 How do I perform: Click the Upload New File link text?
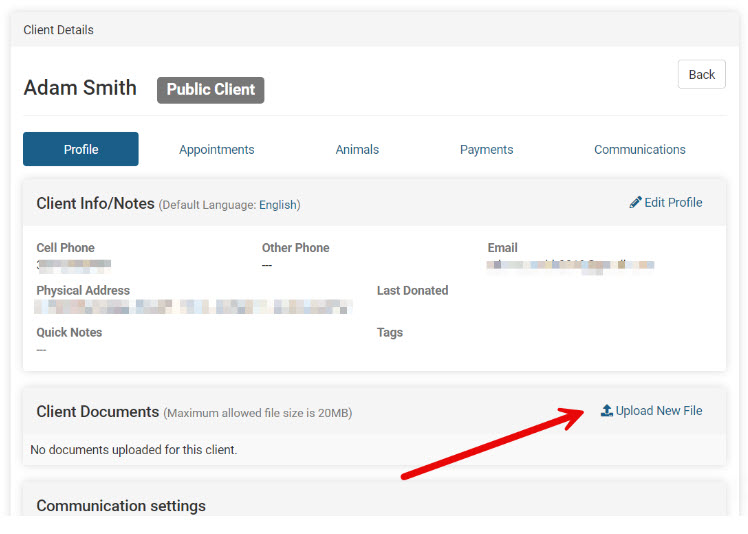click(x=659, y=411)
